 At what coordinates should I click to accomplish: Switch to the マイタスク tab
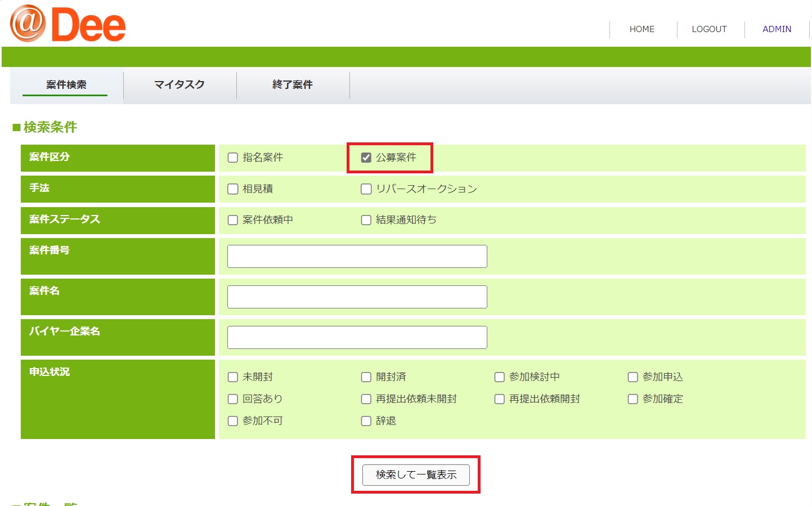point(180,85)
